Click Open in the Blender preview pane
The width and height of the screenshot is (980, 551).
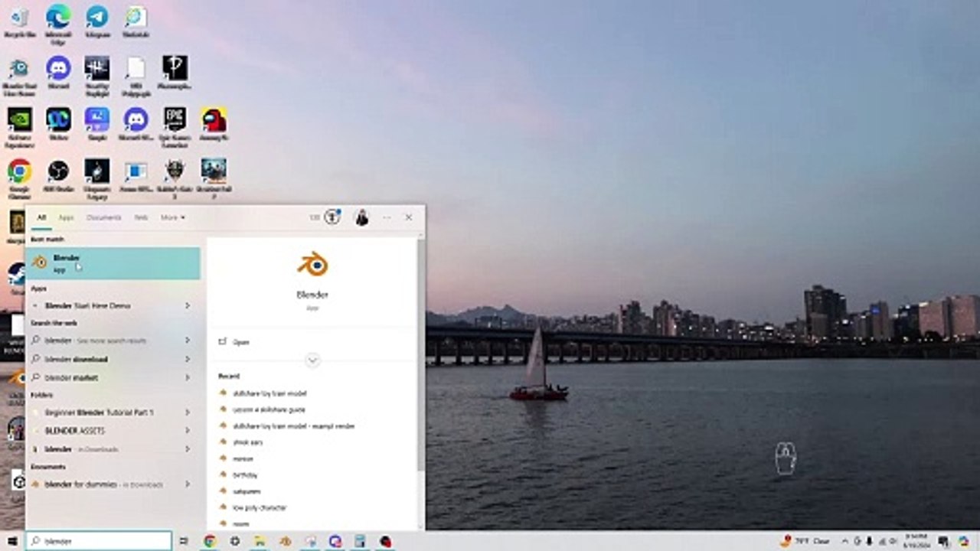click(x=241, y=342)
